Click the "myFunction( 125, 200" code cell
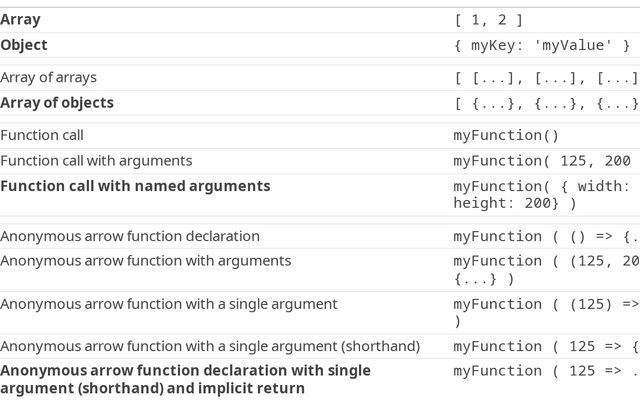 [x=542, y=160]
